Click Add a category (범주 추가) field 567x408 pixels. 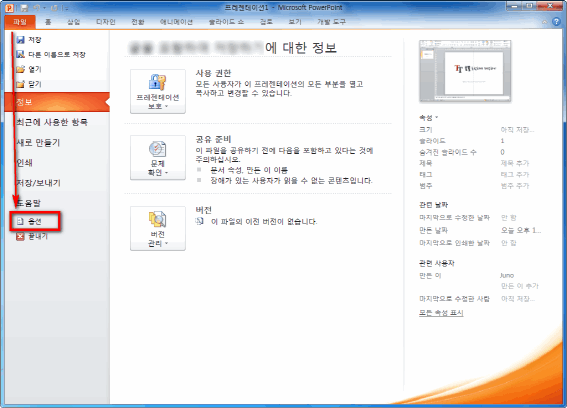point(515,186)
